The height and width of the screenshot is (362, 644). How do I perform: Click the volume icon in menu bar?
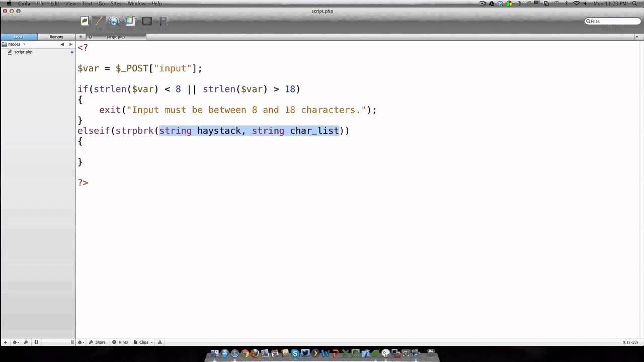pos(586,4)
